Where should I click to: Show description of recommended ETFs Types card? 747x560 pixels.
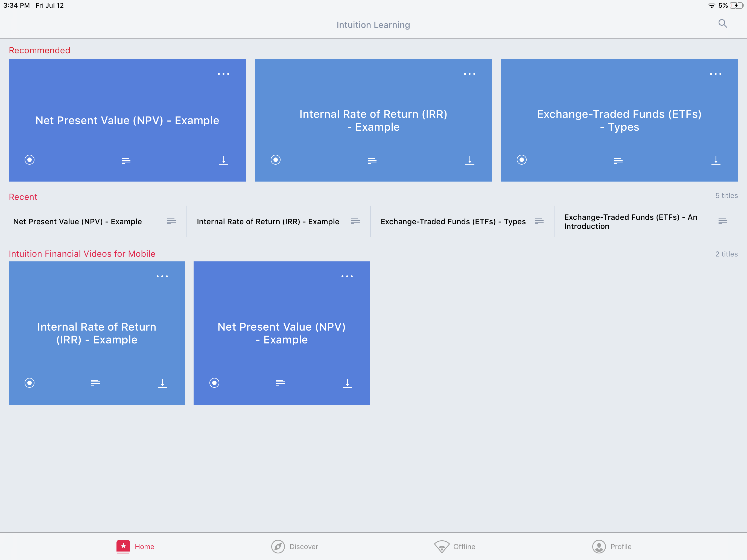coord(618,161)
